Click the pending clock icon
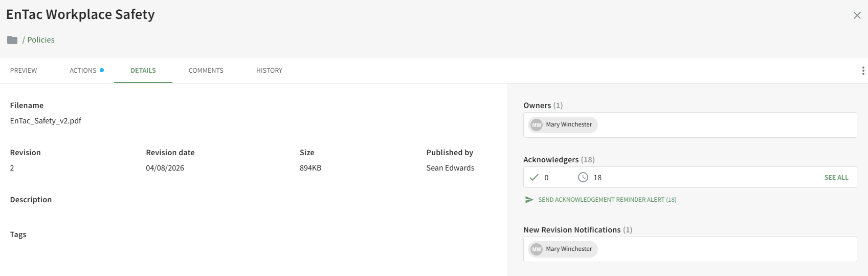The image size is (868, 276). coord(583,177)
